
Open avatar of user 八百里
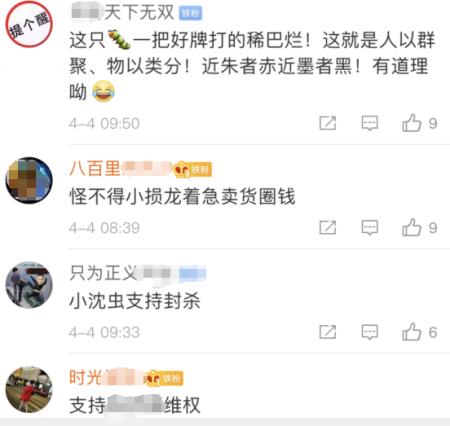tap(29, 180)
